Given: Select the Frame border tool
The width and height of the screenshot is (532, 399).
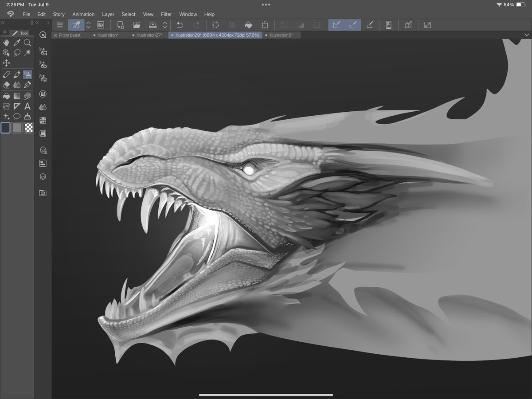Looking at the screenshot, I should [6, 106].
